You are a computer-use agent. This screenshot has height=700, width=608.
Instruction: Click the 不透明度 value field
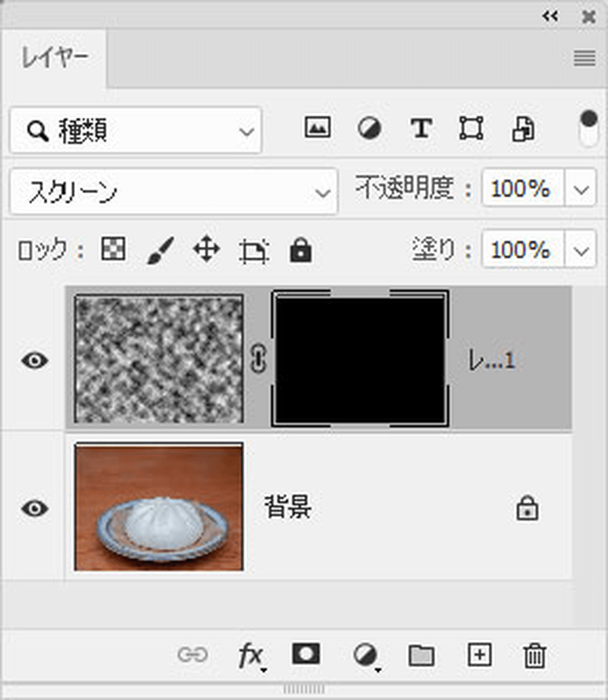coord(523,188)
